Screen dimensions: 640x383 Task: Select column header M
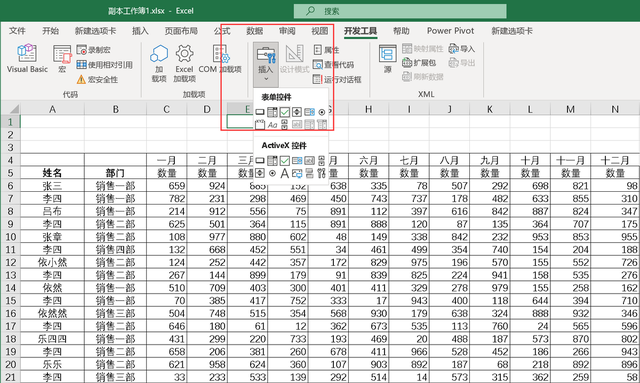point(571,109)
